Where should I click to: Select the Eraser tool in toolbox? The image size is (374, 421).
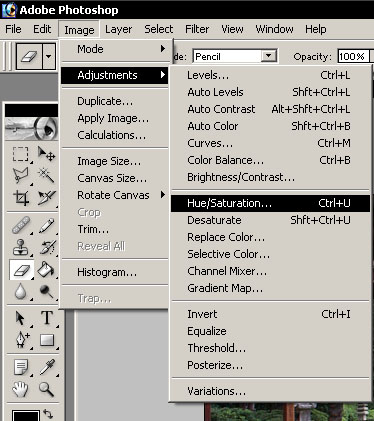pos(21,270)
